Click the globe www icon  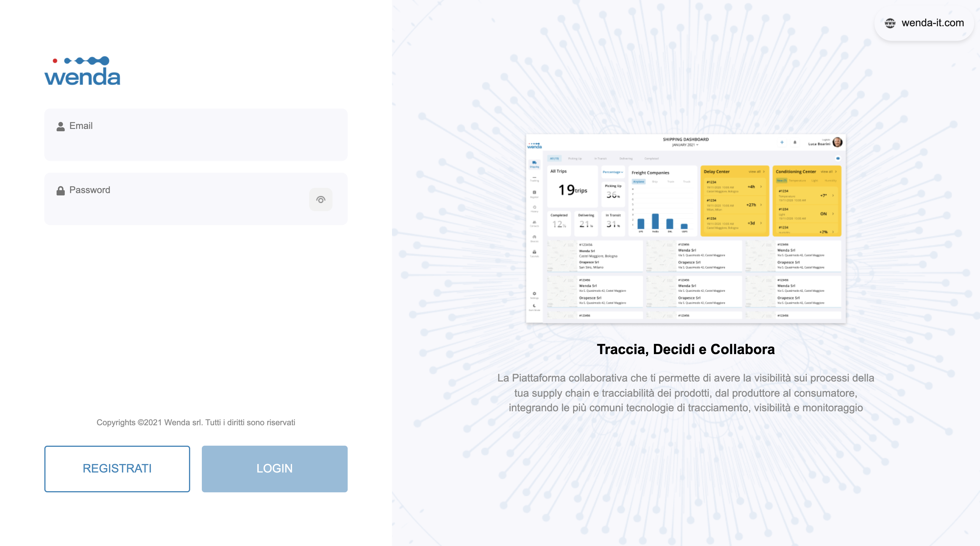click(890, 23)
